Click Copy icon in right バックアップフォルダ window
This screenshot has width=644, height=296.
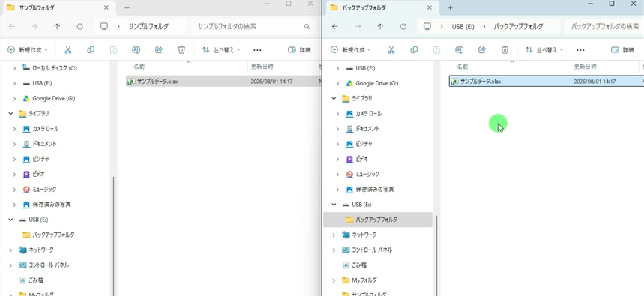414,50
